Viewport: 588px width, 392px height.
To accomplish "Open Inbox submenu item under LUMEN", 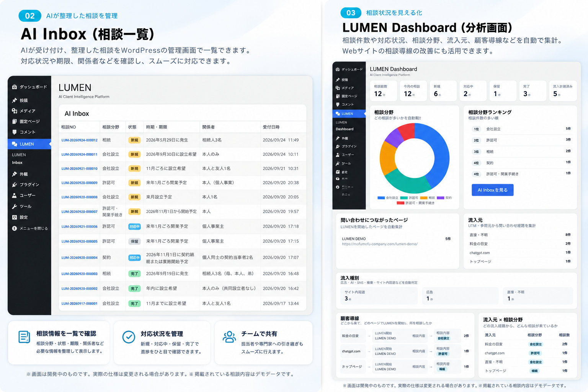I will 17,163.
